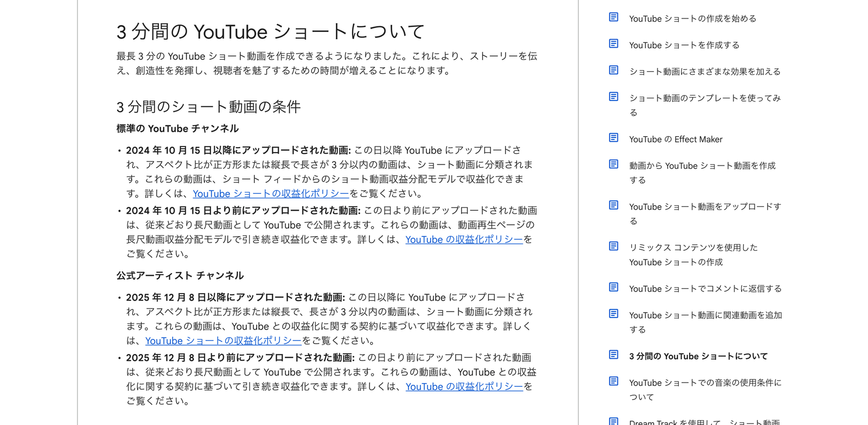Open sidebar link YouTube ショートでコメントに返信する
Screen dimensions: 868x425
coord(705,289)
